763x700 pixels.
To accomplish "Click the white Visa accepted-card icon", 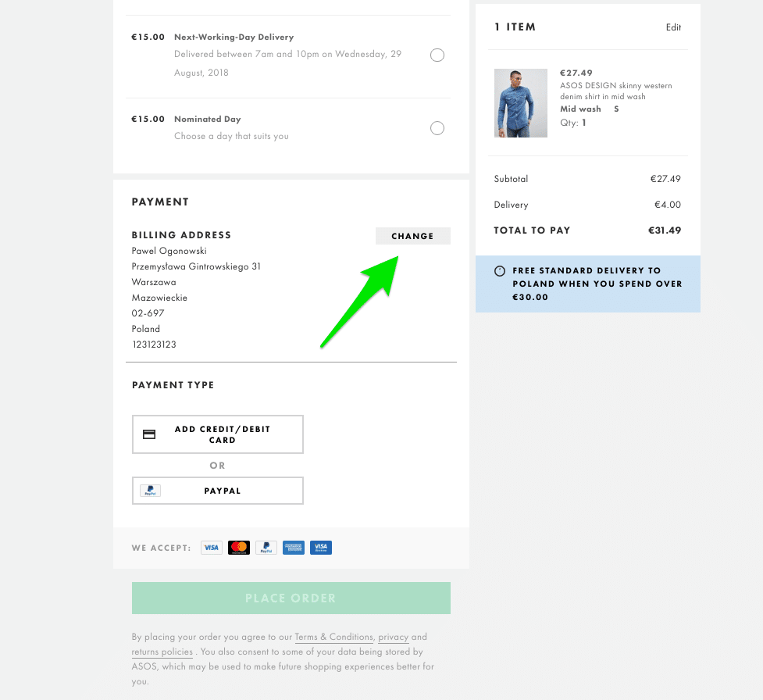I will click(x=211, y=548).
